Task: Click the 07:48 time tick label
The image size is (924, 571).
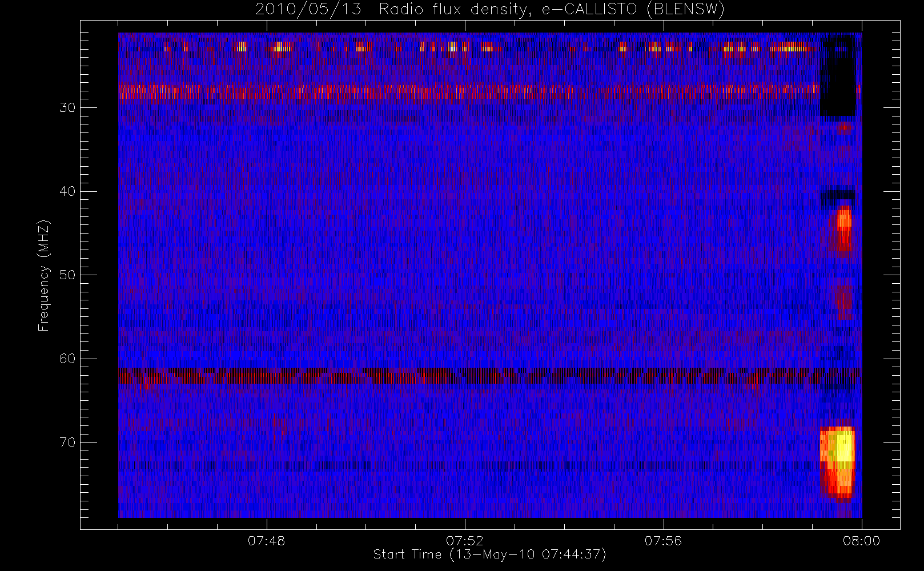Action: [266, 540]
